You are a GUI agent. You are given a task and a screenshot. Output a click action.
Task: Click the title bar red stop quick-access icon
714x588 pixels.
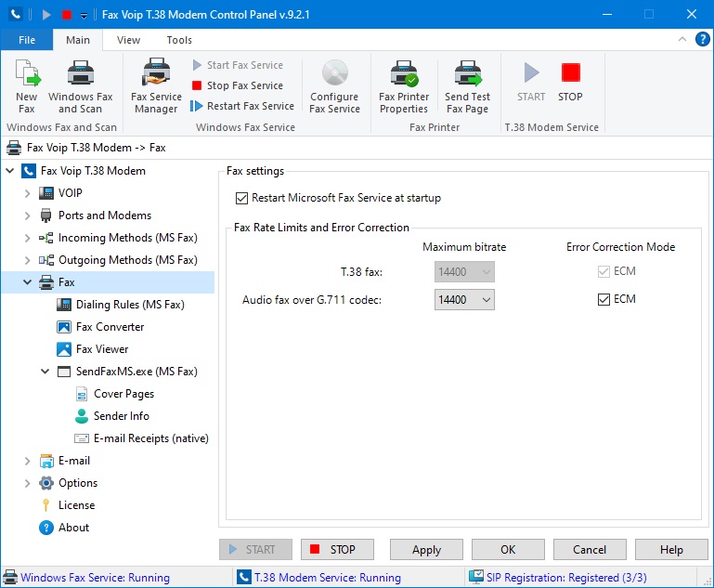click(x=67, y=15)
